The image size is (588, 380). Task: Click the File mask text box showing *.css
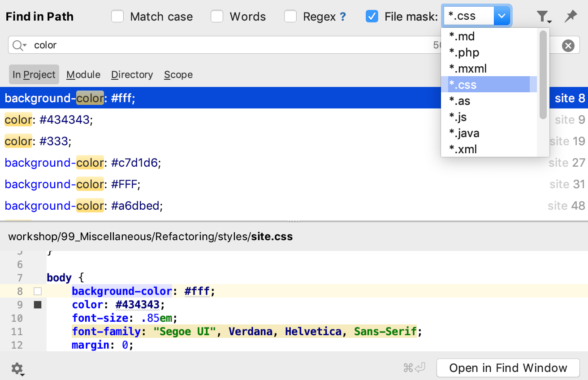point(469,17)
